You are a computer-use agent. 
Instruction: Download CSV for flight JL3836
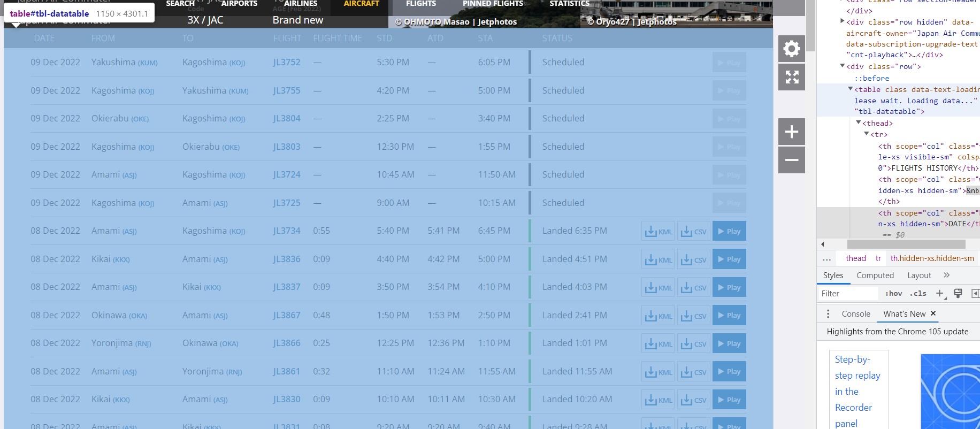coord(693,259)
